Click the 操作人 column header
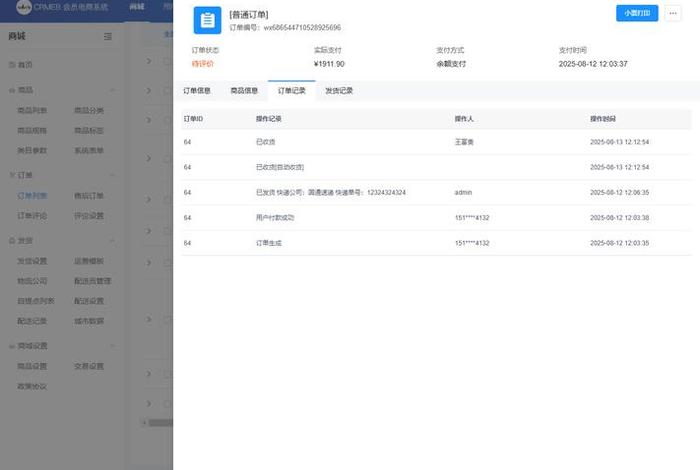Image resolution: width=700 pixels, height=470 pixels. pos(464,119)
